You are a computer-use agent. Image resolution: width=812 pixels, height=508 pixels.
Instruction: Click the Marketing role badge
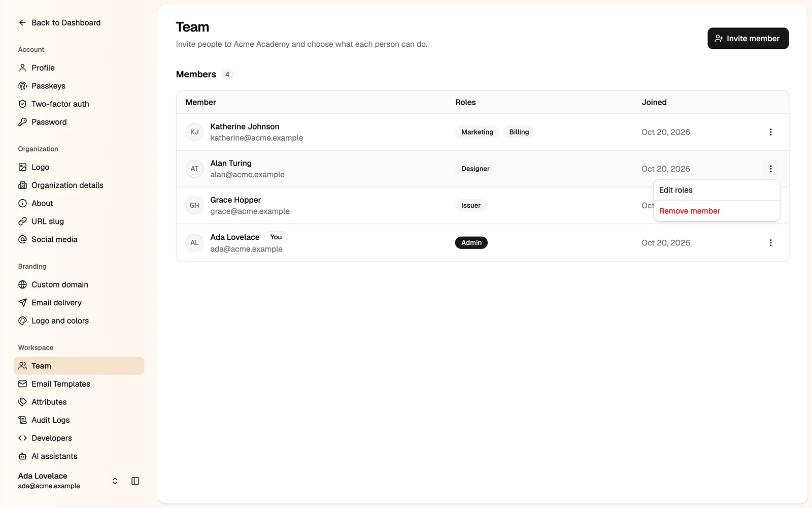[x=477, y=132]
